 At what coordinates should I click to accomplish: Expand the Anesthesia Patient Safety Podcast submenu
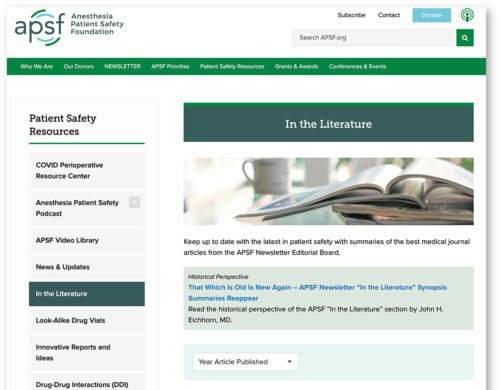(134, 202)
